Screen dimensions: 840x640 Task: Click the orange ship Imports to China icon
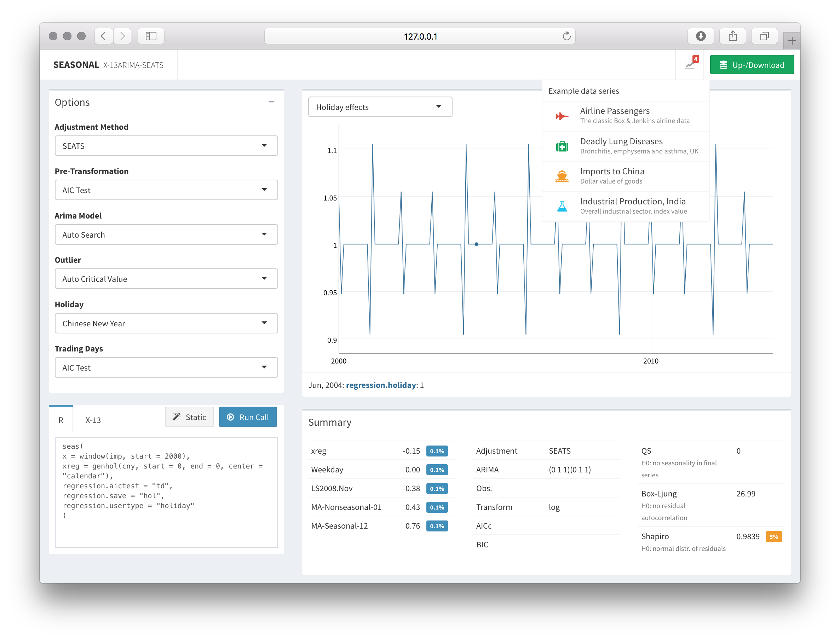coord(562,176)
